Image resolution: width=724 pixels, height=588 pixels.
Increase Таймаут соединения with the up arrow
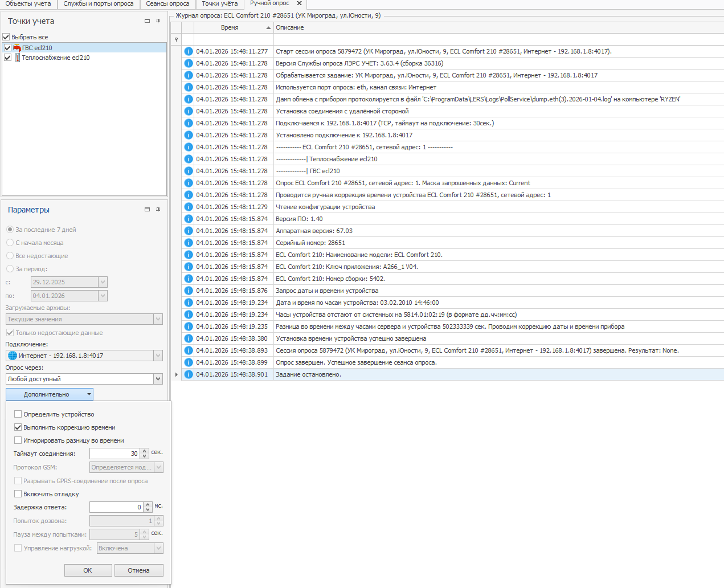pyautogui.click(x=145, y=451)
